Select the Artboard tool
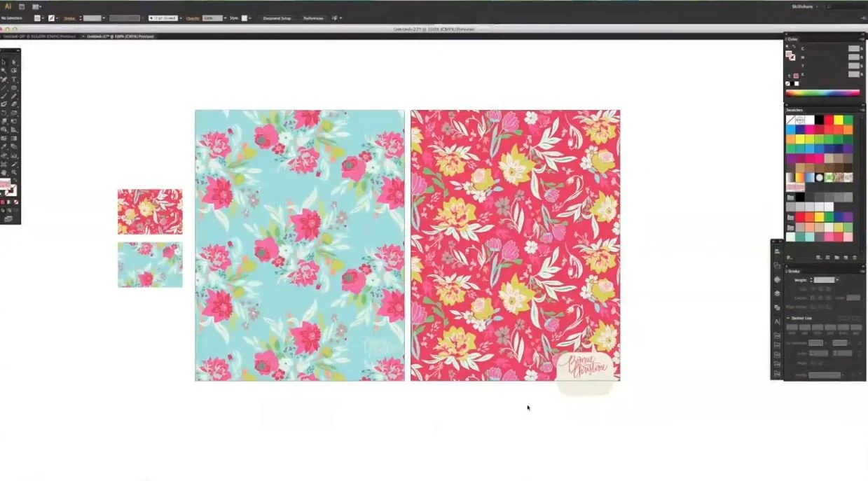868x481 pixels. (x=4, y=165)
